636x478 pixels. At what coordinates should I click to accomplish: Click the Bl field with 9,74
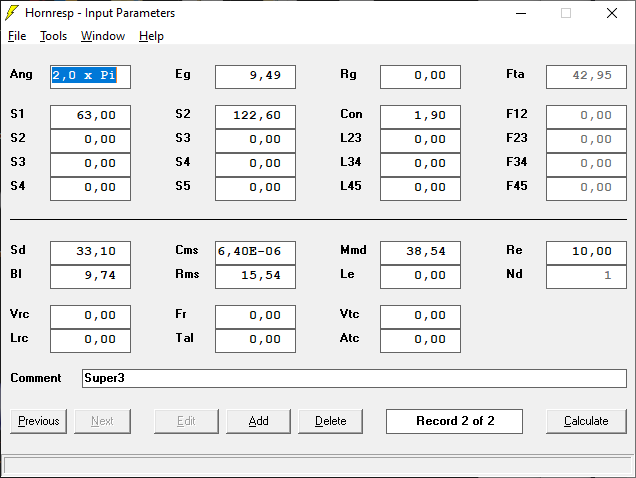click(90, 277)
